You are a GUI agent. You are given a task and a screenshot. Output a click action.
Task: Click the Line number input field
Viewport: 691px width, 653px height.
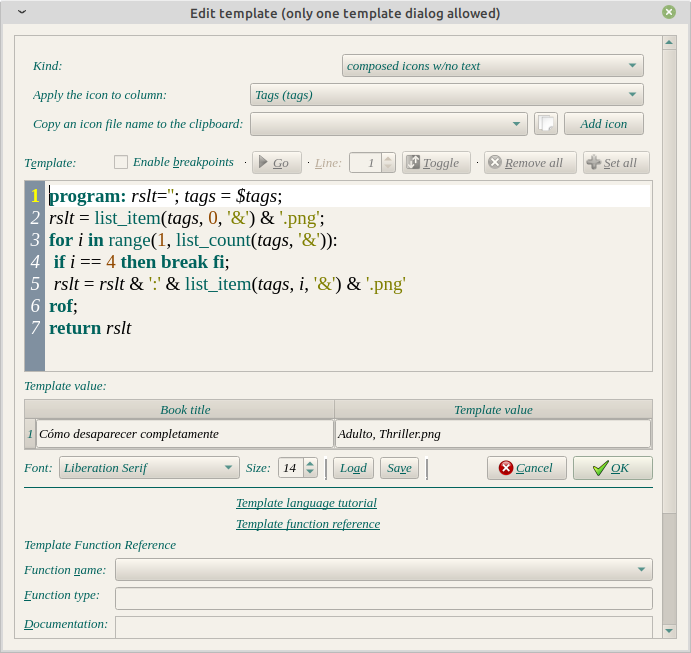tap(366, 163)
